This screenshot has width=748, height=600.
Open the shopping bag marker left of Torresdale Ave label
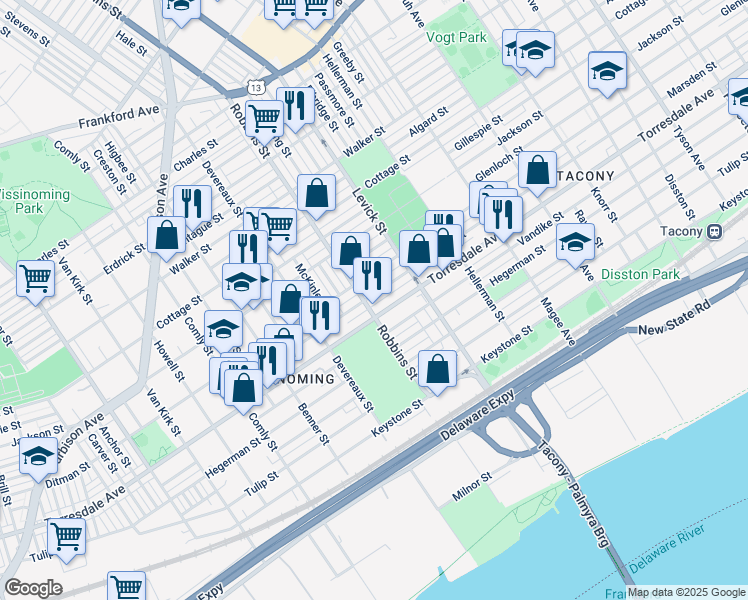click(x=418, y=250)
